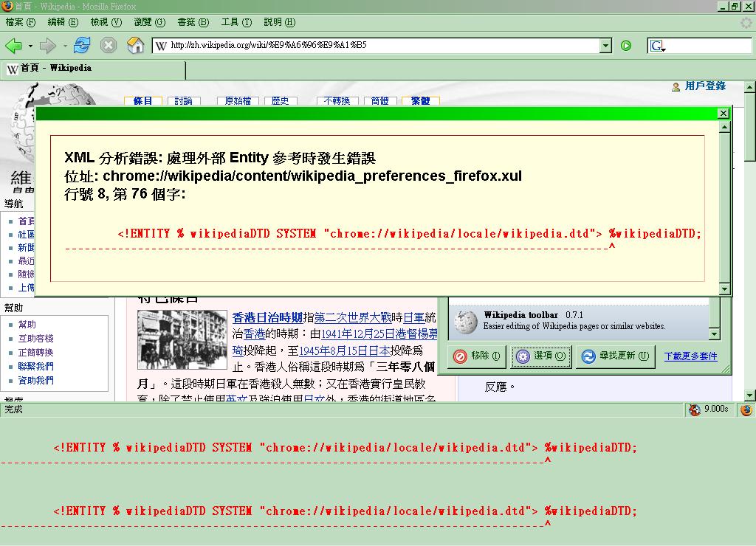
Task: Click the Hong Kong occupation photo thumbnail
Action: point(182,339)
